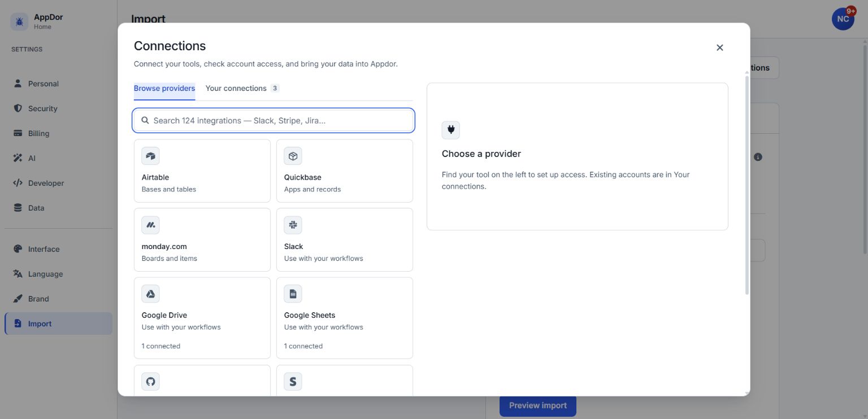Choose the monday.com Boards and items card

[202, 239]
